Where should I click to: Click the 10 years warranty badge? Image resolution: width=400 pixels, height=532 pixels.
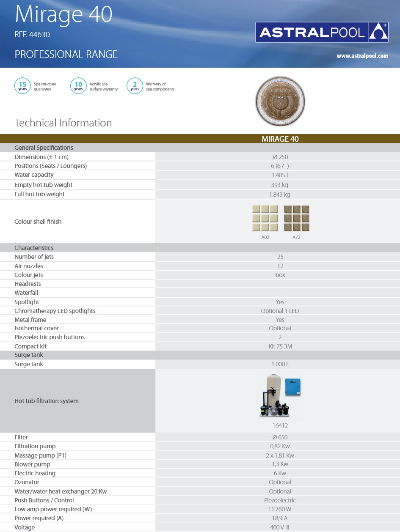pyautogui.click(x=78, y=86)
